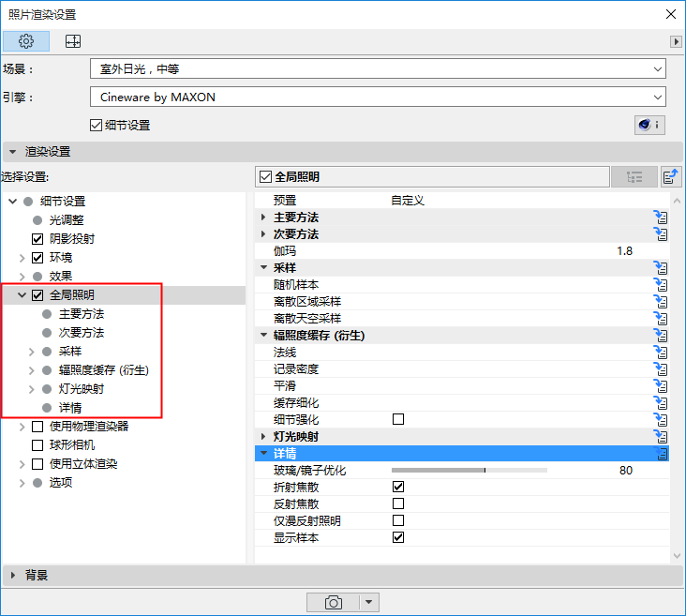The height and width of the screenshot is (616, 686).
Task: Select 次要方法 in the settings tree
Action: click(x=82, y=333)
